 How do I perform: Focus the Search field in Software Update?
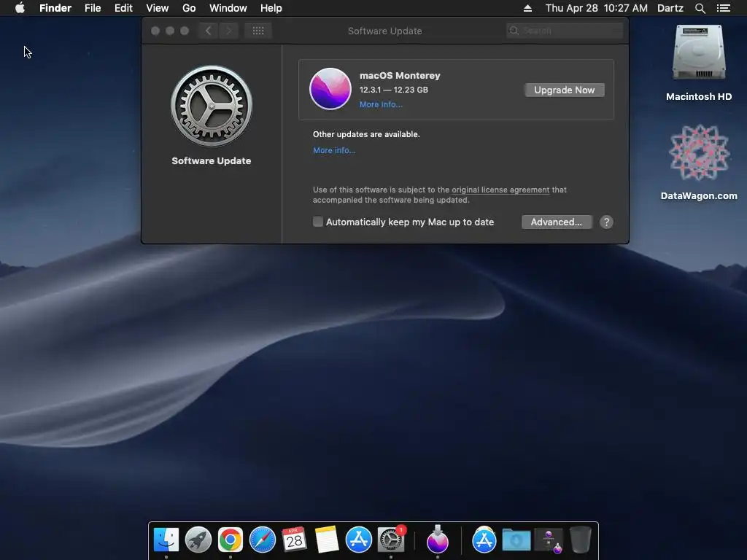[565, 31]
